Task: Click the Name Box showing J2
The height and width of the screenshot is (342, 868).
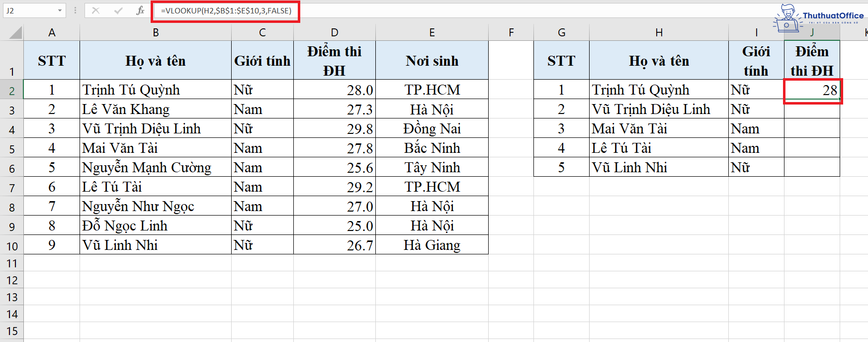Action: (x=29, y=10)
